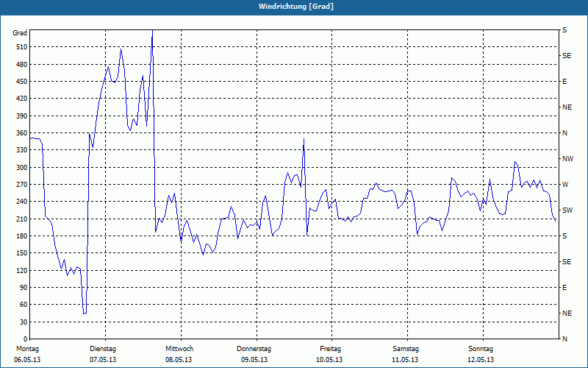This screenshot has width=588, height=368.
Task: Click the 'Montag' day label
Action: [27, 349]
